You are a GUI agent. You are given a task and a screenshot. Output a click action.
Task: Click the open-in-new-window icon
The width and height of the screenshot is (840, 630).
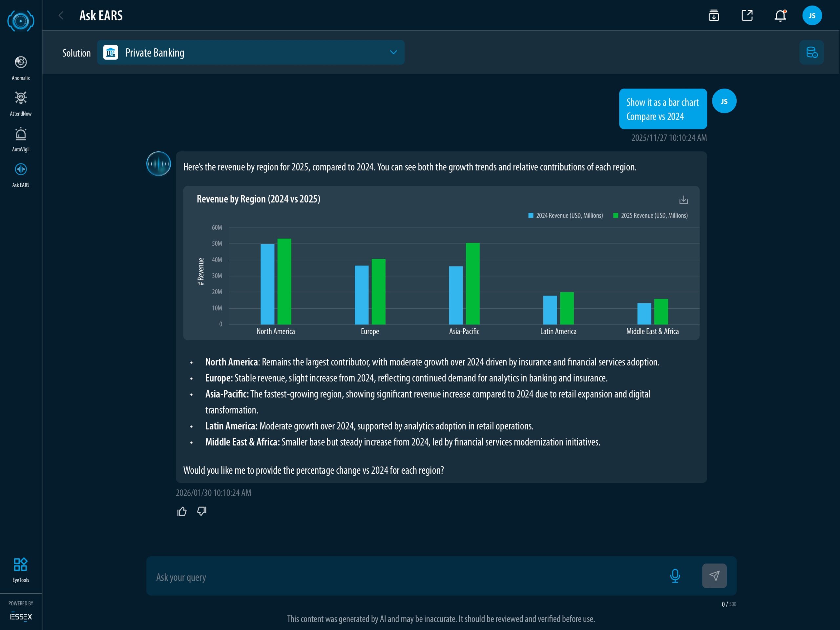(x=747, y=15)
